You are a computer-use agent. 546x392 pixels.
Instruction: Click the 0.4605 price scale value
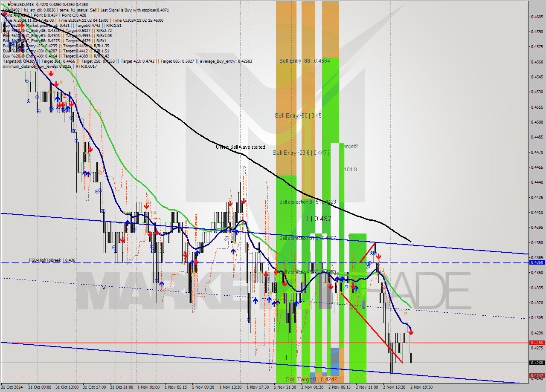[537, 17]
